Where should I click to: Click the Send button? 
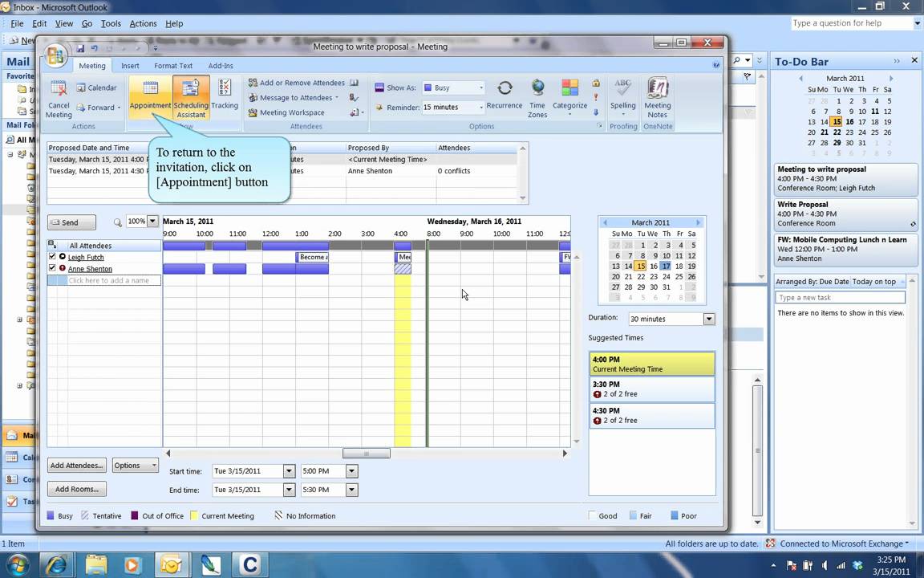71,222
